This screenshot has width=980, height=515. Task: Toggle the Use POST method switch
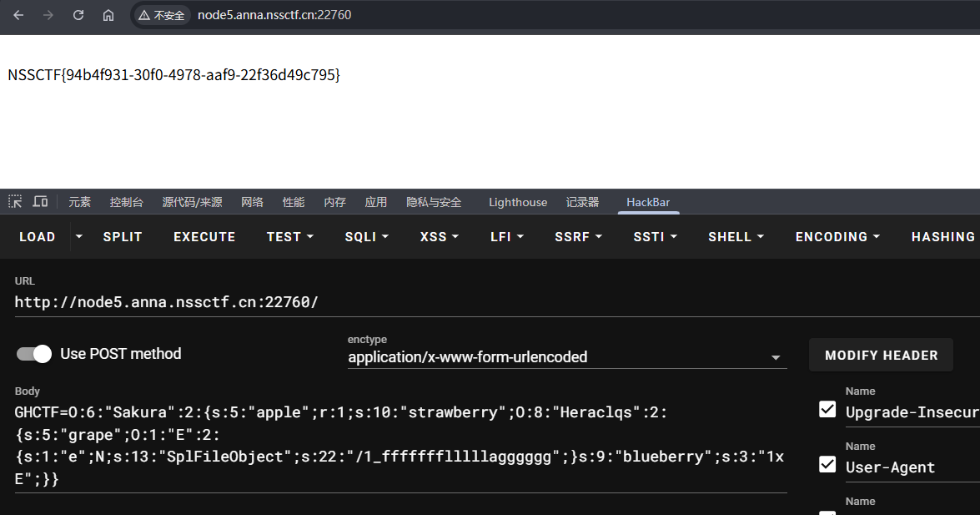(x=34, y=354)
